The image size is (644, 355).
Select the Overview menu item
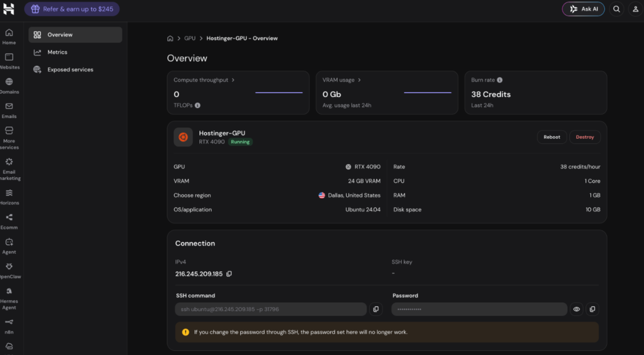(75, 34)
